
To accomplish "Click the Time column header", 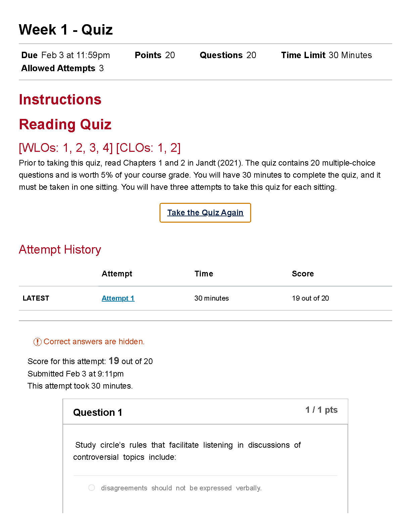I will tap(203, 274).
